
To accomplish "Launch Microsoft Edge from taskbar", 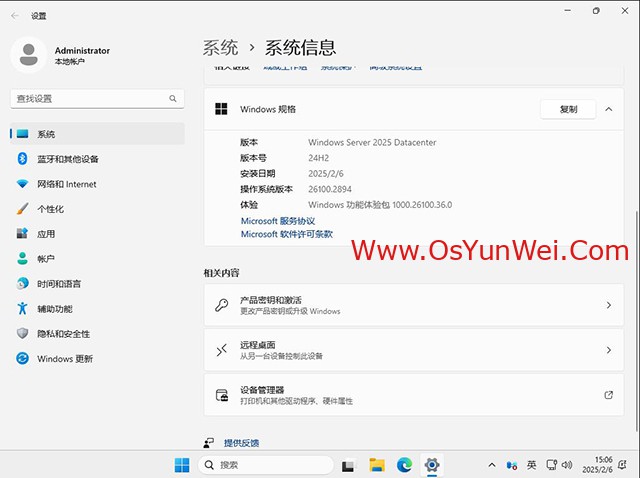I will (404, 465).
